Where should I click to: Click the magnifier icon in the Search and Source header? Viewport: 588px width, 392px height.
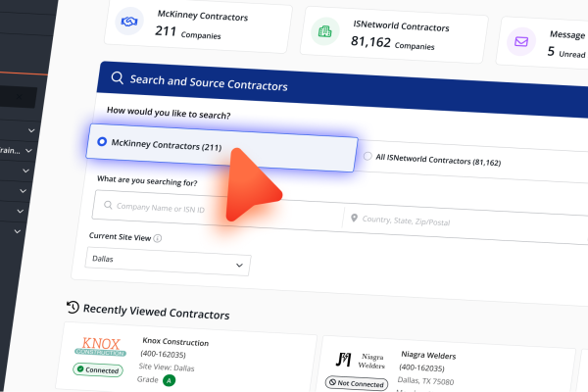coord(118,77)
